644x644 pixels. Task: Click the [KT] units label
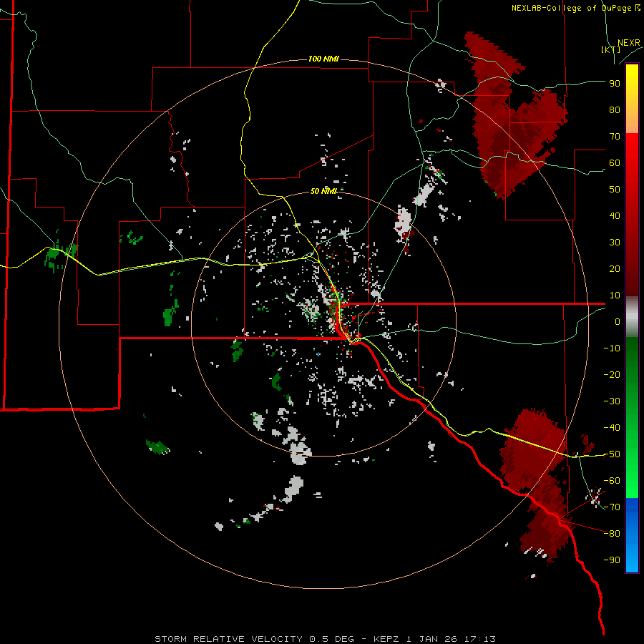coord(611,49)
